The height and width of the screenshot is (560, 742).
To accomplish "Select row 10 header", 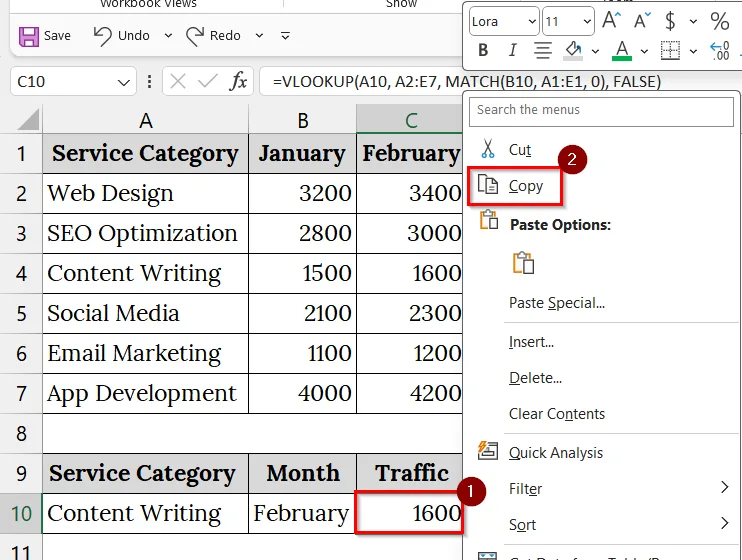I will (x=21, y=514).
